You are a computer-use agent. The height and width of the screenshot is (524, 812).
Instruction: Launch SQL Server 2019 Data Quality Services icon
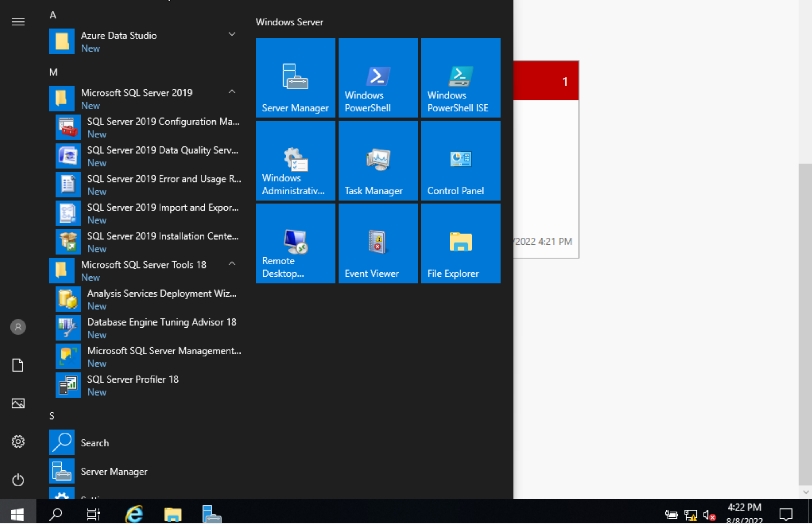point(68,156)
